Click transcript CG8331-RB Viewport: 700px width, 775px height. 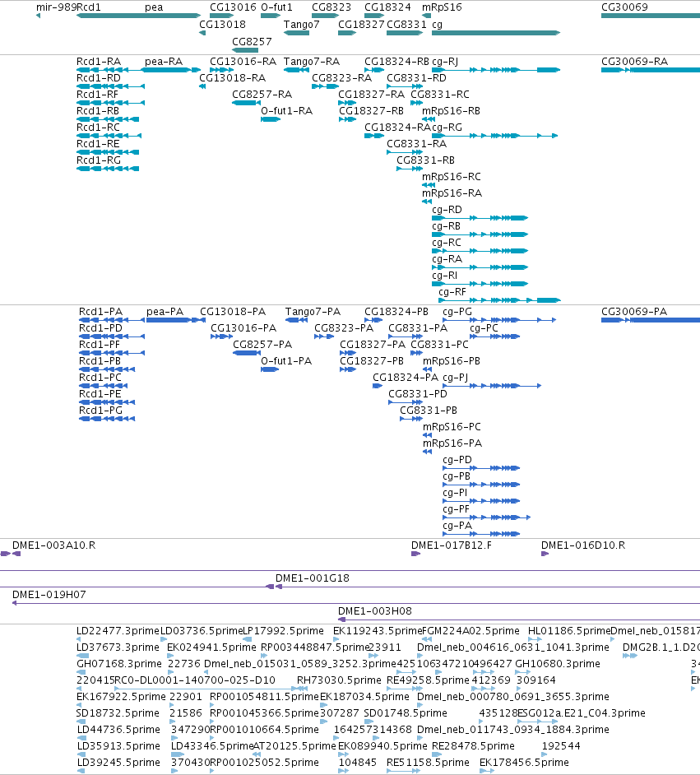coord(425,160)
